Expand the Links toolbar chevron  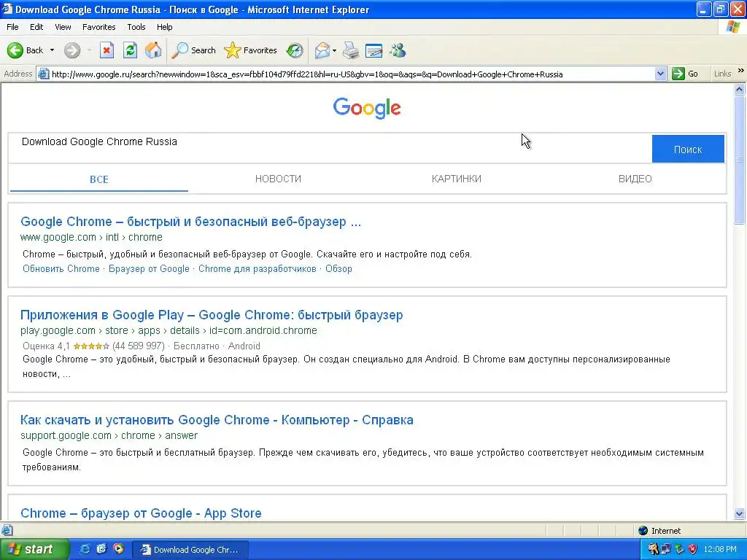pyautogui.click(x=741, y=71)
